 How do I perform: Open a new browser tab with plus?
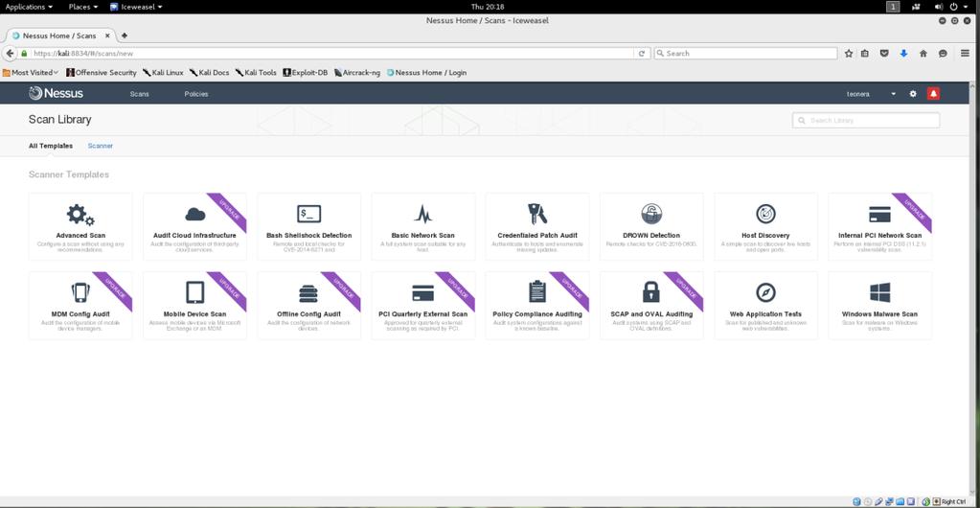pyautogui.click(x=125, y=35)
